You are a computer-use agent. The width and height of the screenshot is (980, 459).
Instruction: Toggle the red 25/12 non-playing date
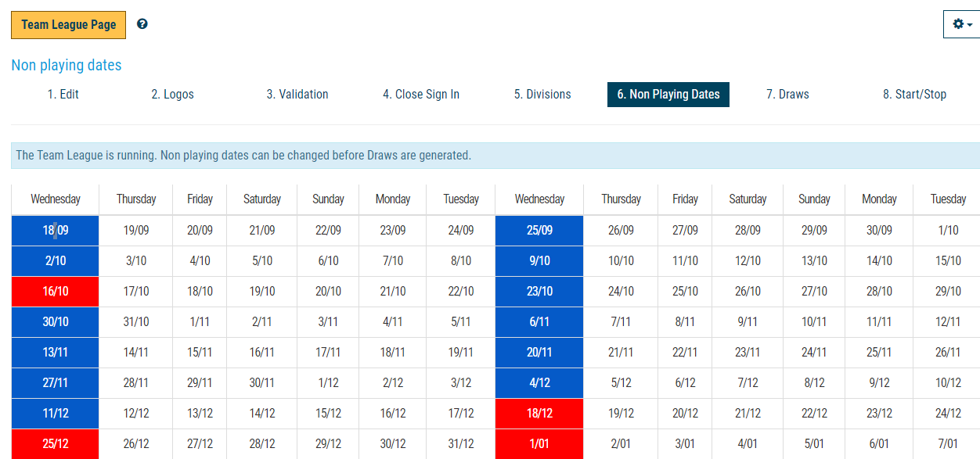point(55,444)
